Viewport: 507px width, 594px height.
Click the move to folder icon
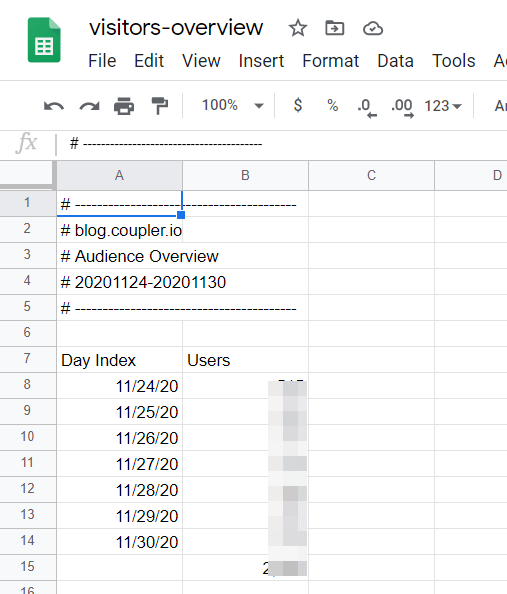click(x=335, y=28)
